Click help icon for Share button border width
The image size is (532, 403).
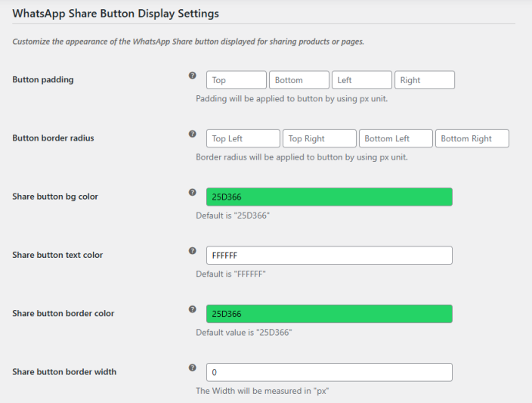pos(193,367)
